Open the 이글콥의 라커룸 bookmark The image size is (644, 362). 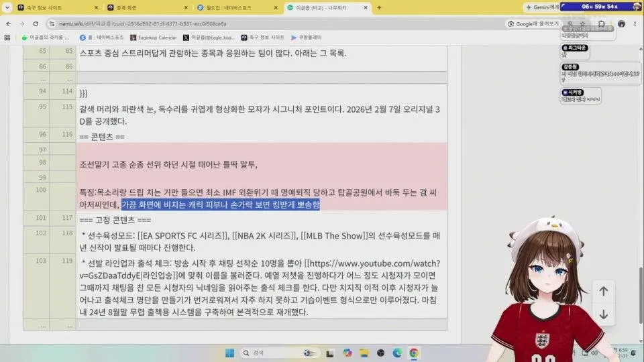coord(46,38)
